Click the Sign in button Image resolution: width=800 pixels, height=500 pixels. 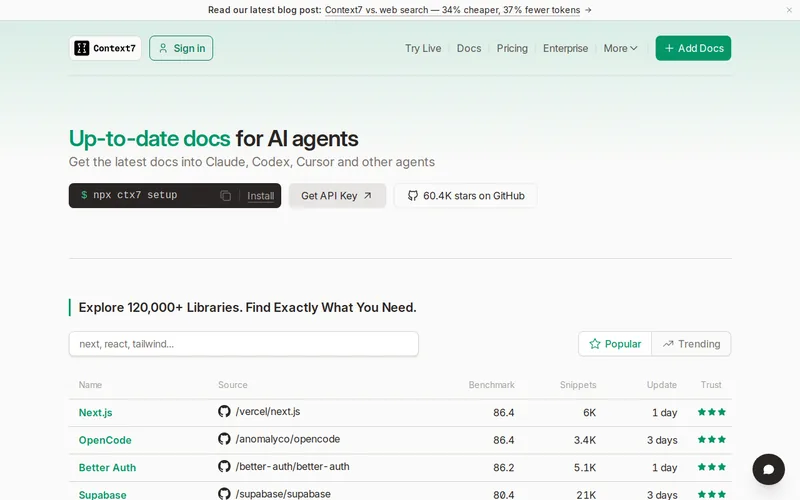click(181, 48)
